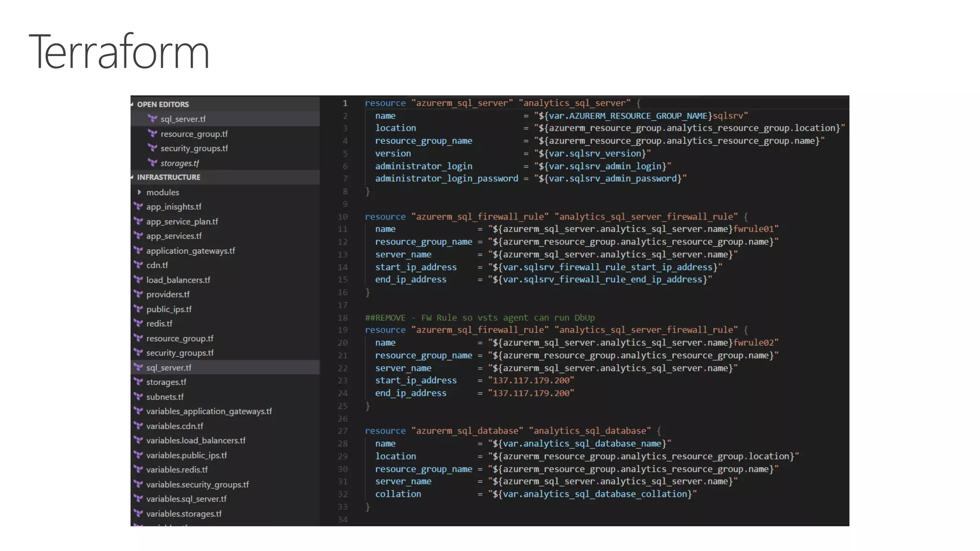Open public_ips.tf file
This screenshot has height=551, width=980.
tap(168, 309)
